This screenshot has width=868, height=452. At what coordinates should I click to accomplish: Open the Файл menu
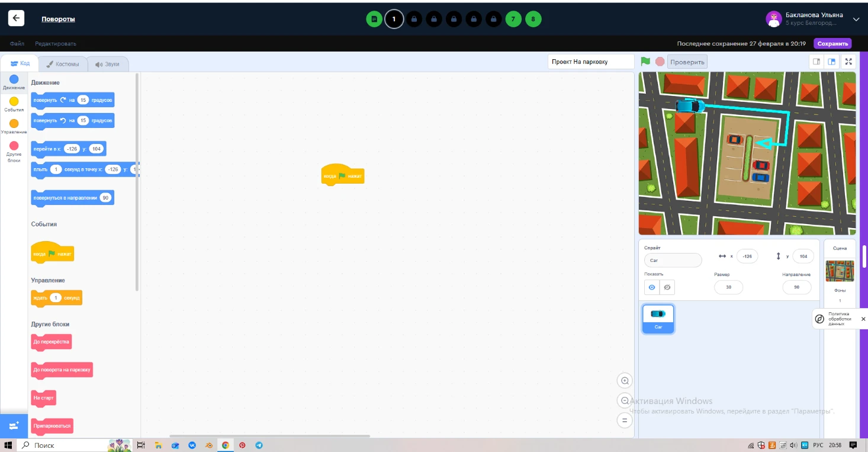pyautogui.click(x=17, y=44)
